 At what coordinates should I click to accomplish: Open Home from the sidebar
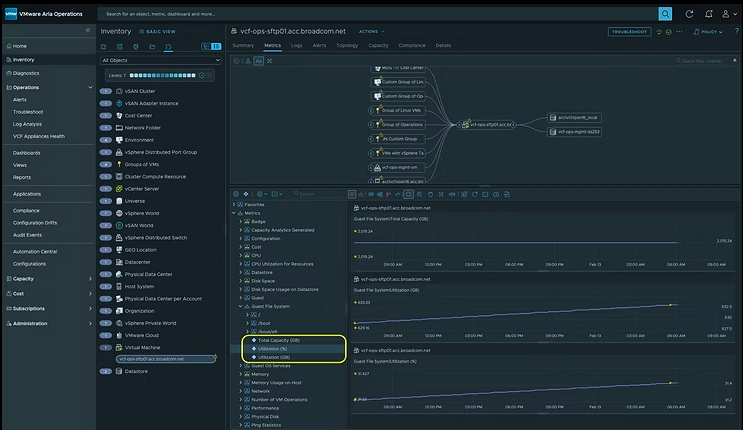[20, 46]
